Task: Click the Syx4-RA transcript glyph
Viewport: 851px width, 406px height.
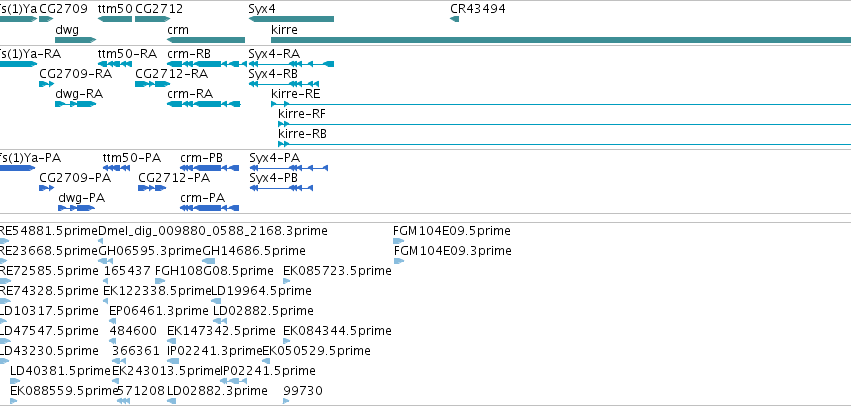Action: point(291,64)
